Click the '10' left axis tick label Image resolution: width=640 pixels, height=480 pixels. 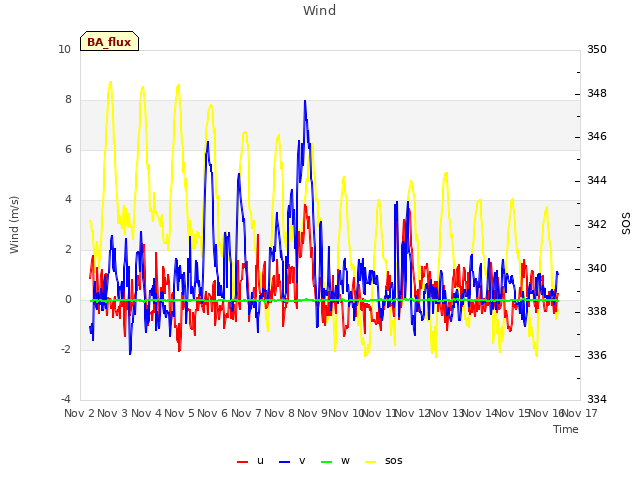pyautogui.click(x=64, y=50)
